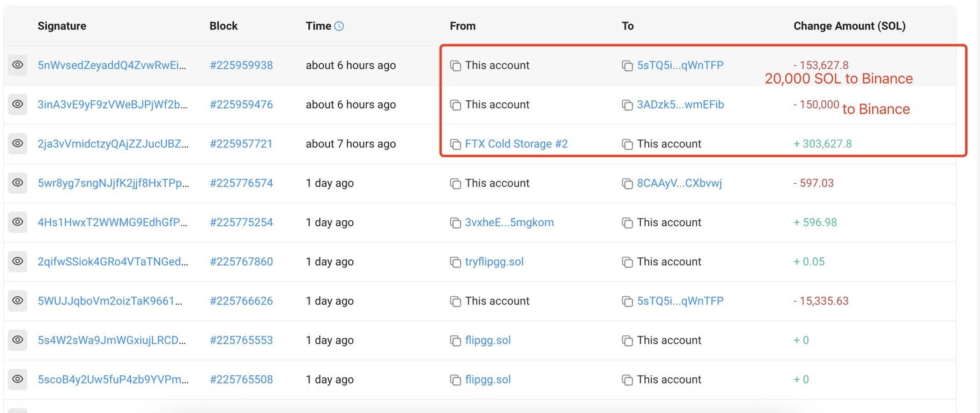Open the flipgg.sol account page
980x413 pixels.
coord(487,340)
